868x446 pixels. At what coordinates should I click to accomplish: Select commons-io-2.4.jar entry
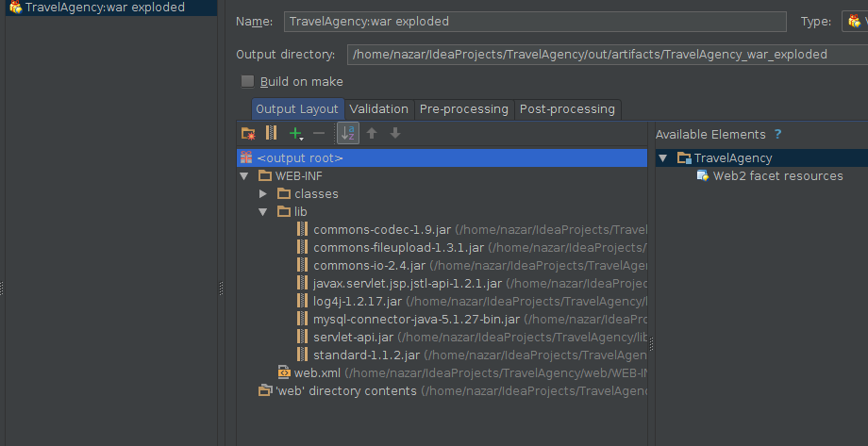(369, 266)
